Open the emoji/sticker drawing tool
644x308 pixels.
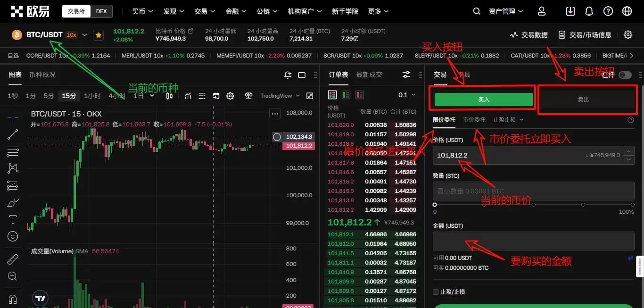coord(12,236)
